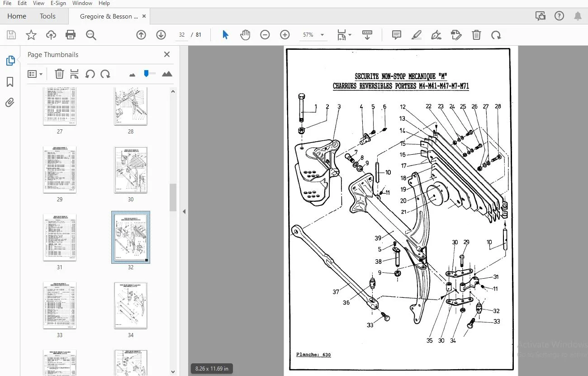
Task: Click the insert page break icon
Action: (75, 74)
